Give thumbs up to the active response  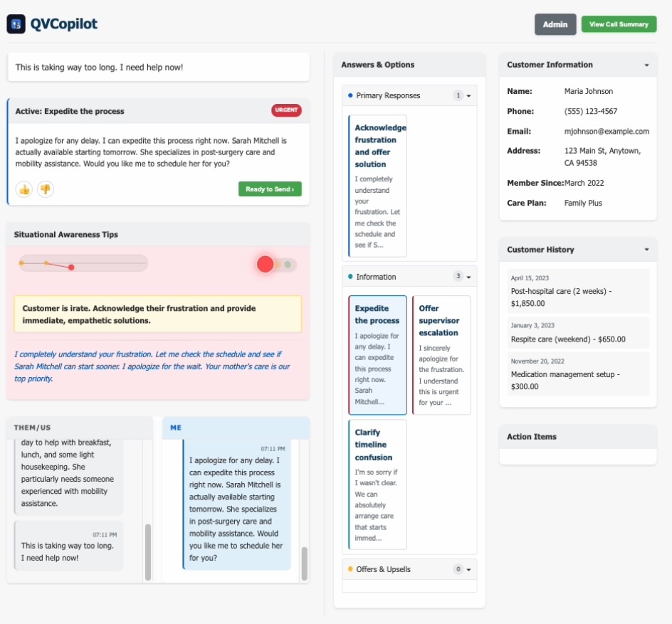(x=24, y=189)
